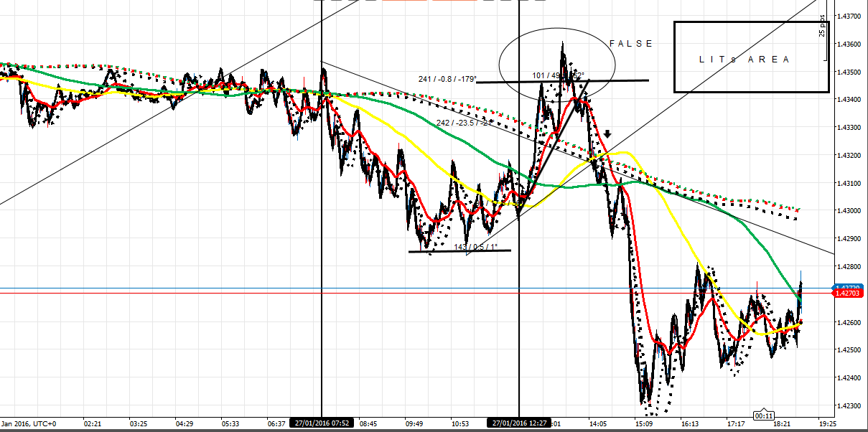Click the 27/01/2016 12:27 time marker
868x432 pixels.
[518, 423]
